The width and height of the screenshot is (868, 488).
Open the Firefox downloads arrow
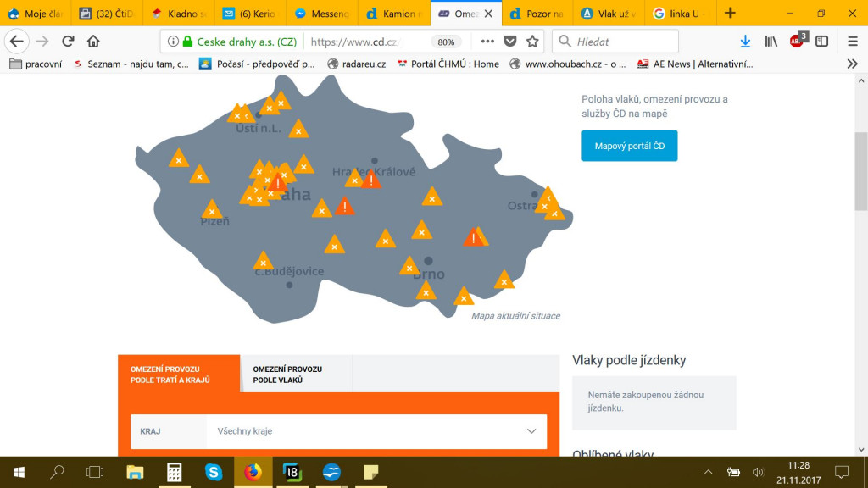(745, 42)
